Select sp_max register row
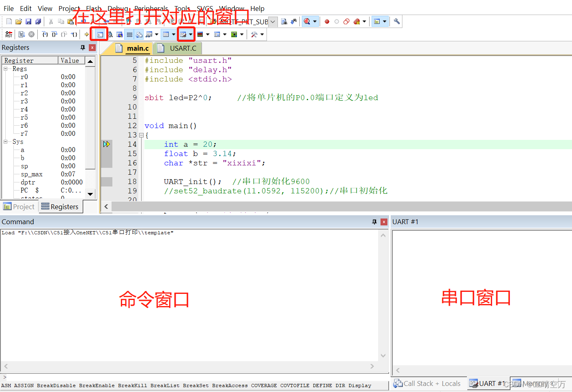The height and width of the screenshot is (392, 572). [44, 174]
